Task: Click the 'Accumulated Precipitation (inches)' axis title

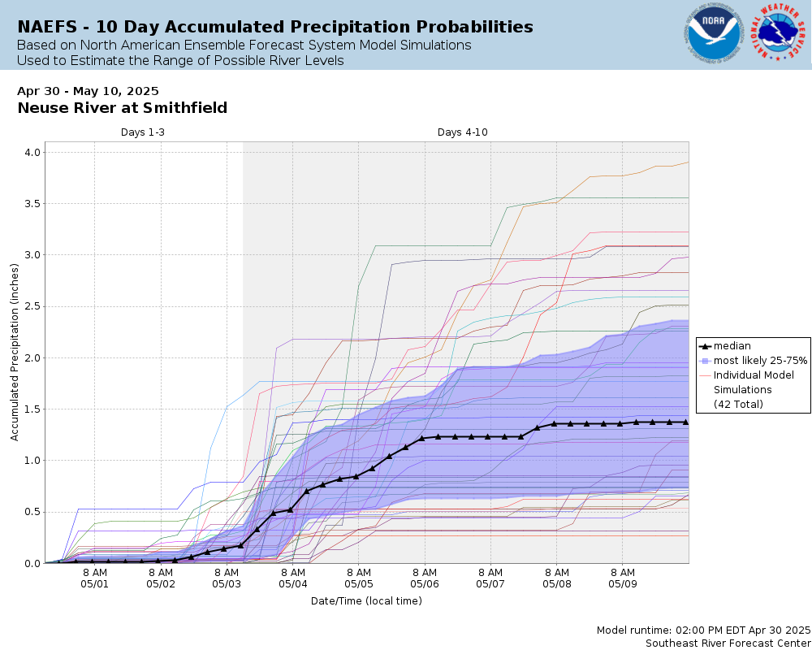Action: coord(14,353)
